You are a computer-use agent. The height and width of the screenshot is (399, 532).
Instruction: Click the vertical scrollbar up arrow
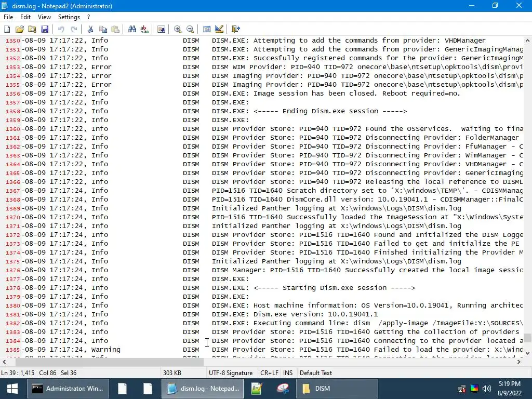click(x=527, y=41)
